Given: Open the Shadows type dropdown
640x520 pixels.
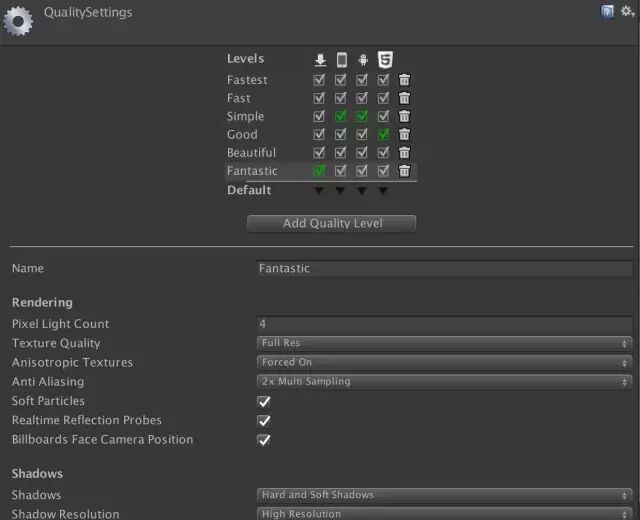Looking at the screenshot, I should [444, 495].
